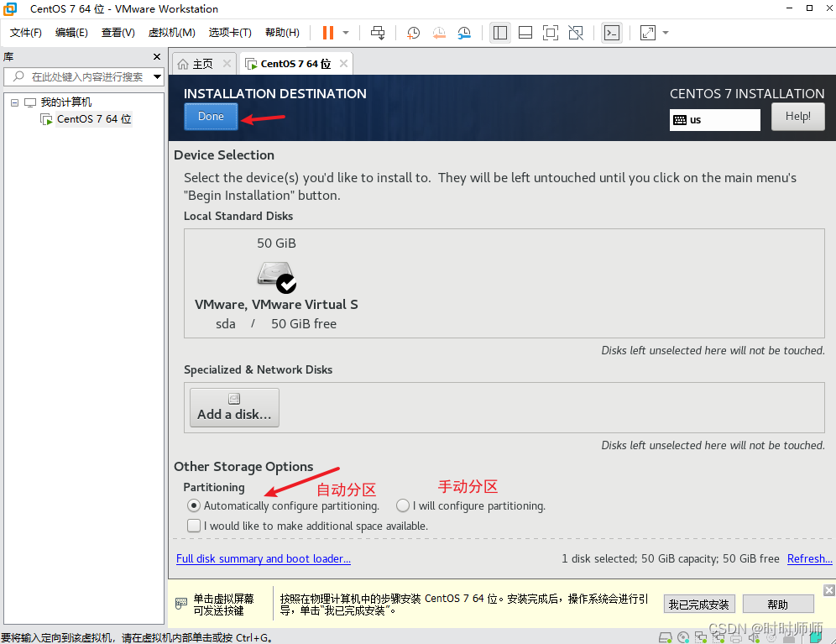Open the 选项卡(T) menu
The height and width of the screenshot is (644, 836).
[230, 33]
